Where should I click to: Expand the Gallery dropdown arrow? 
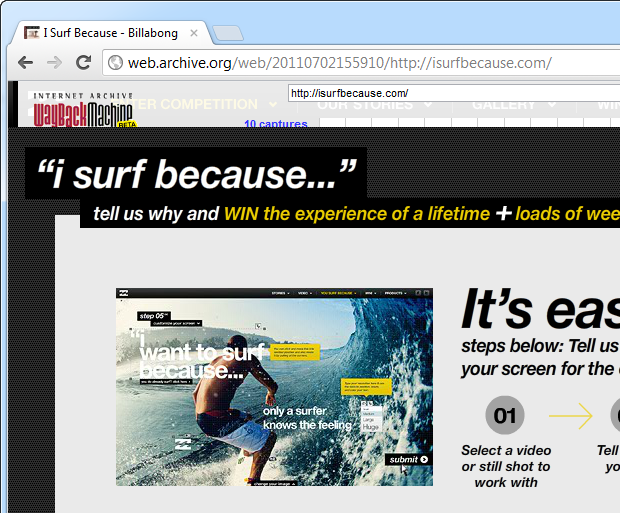(x=552, y=105)
